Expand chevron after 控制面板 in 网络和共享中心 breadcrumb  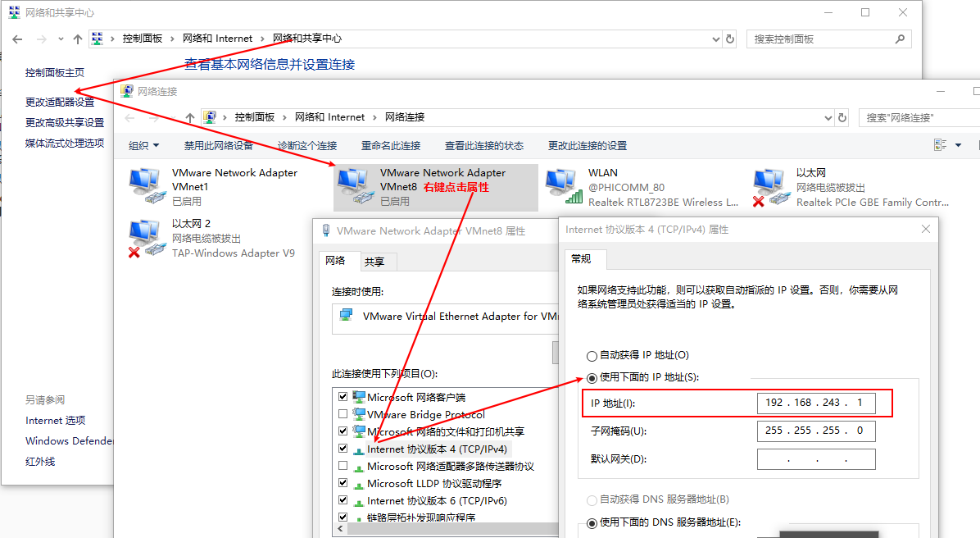[x=172, y=39]
